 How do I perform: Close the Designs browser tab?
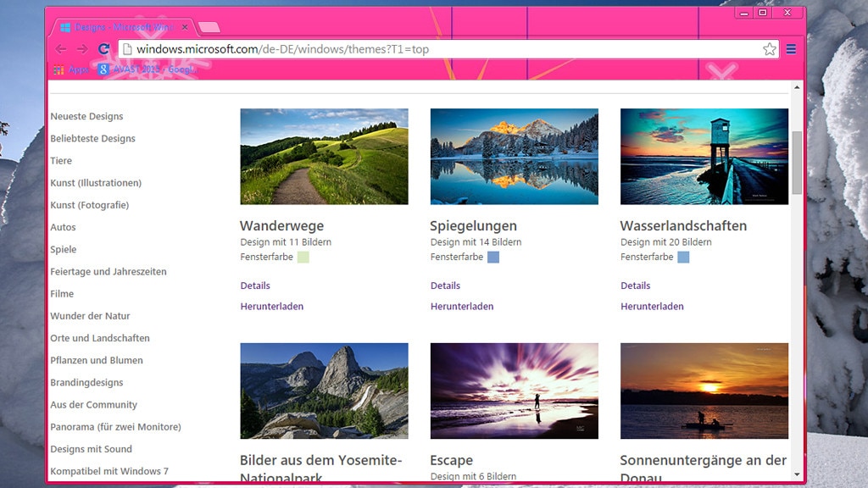coord(185,27)
